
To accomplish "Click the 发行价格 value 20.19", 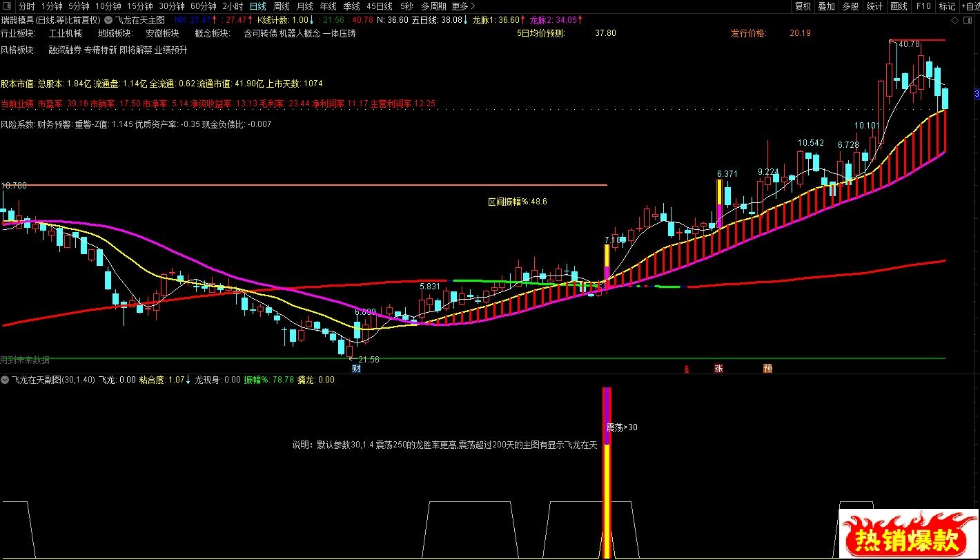I will pos(800,33).
